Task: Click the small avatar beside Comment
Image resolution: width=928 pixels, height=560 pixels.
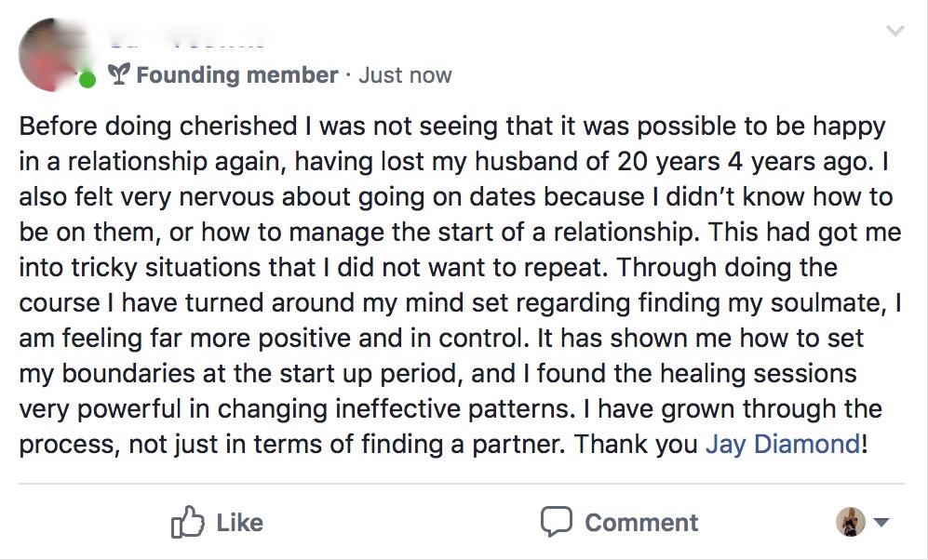Action: [x=850, y=522]
